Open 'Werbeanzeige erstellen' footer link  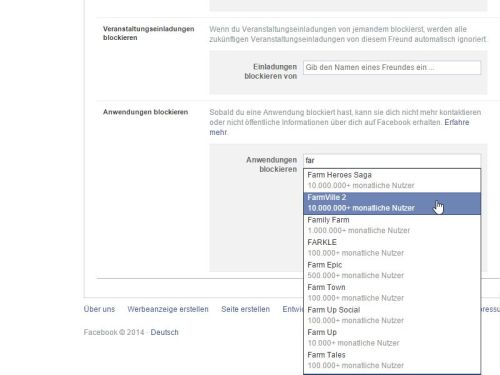click(168, 309)
